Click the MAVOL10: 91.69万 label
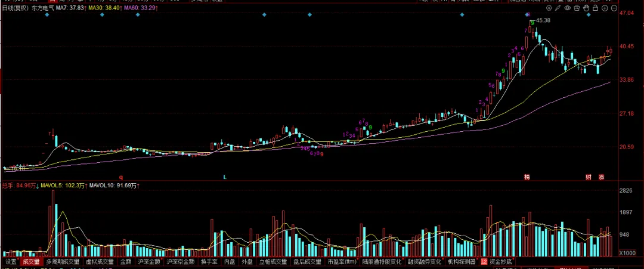Viewport: 644px width, 269px height. (114, 185)
